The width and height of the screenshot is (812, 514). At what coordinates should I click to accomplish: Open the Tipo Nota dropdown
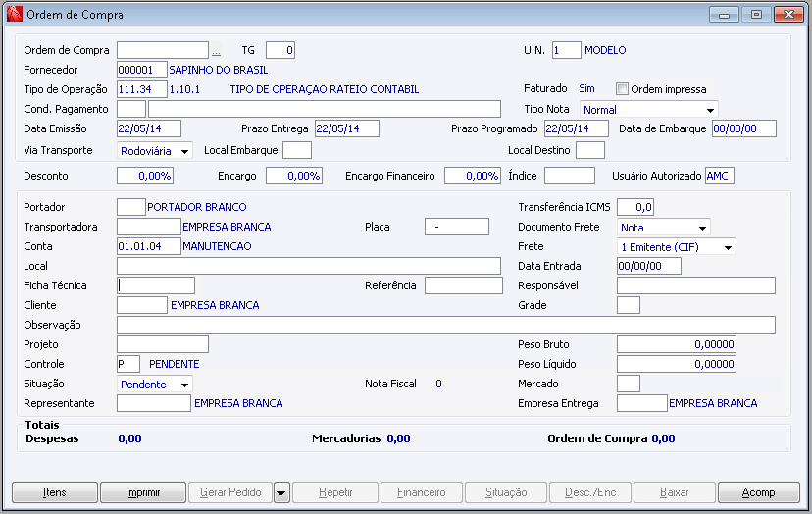(710, 110)
